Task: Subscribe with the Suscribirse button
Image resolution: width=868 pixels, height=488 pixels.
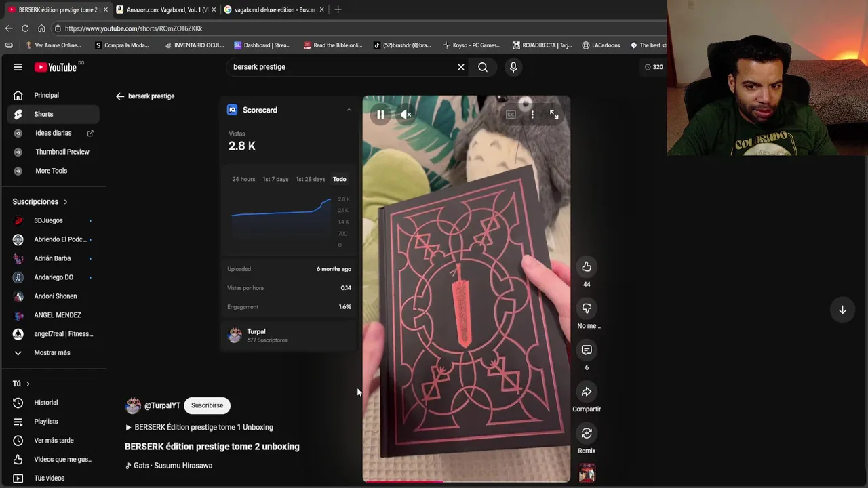Action: [207, 405]
